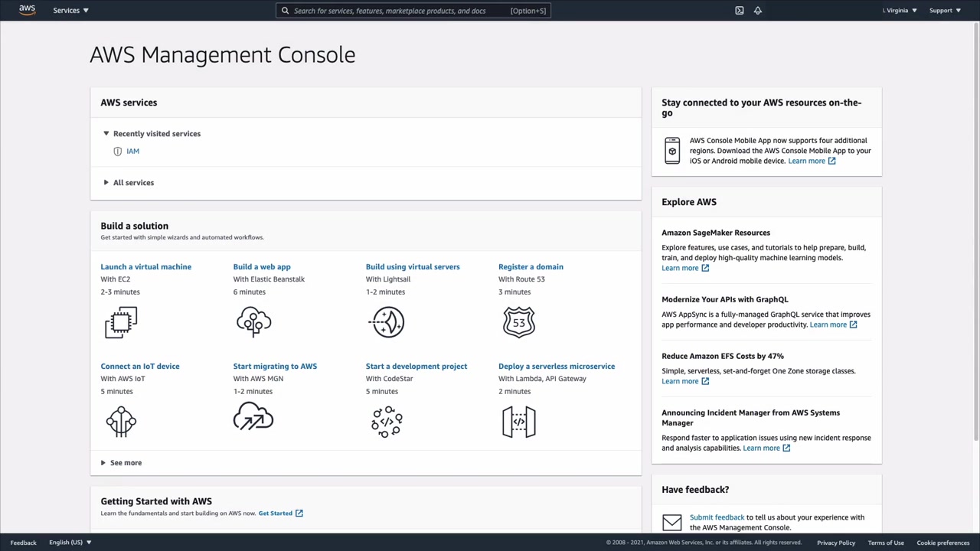Image resolution: width=980 pixels, height=551 pixels.
Task: Click the AWS IoT device icon
Action: [x=121, y=422]
